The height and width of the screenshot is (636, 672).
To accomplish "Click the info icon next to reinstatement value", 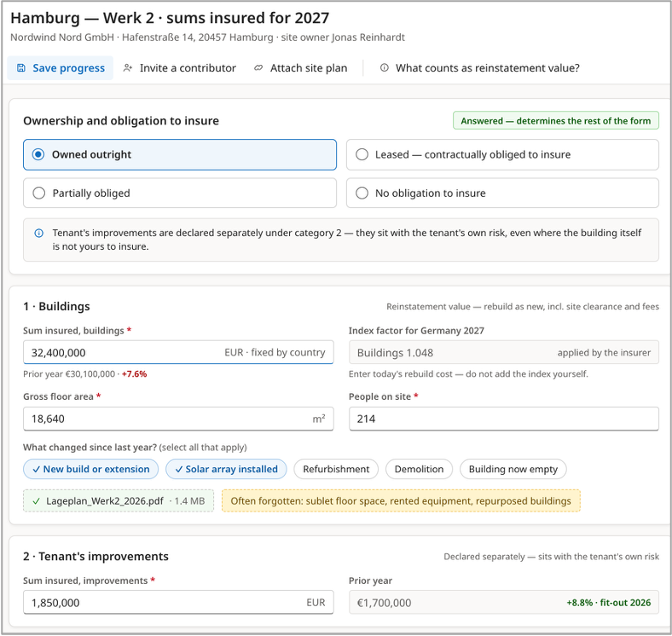I will tap(385, 67).
